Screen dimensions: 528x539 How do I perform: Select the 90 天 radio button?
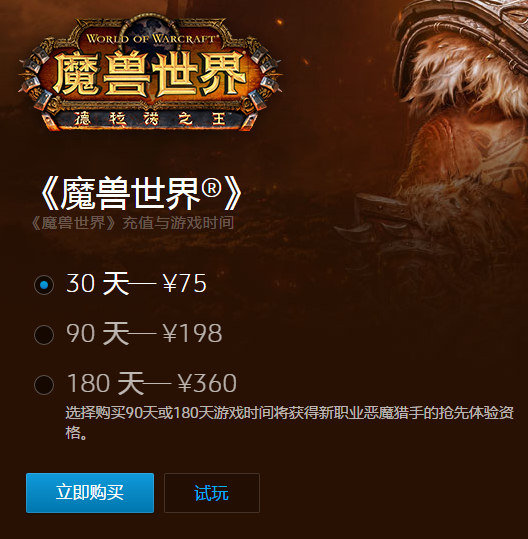pyautogui.click(x=44, y=334)
